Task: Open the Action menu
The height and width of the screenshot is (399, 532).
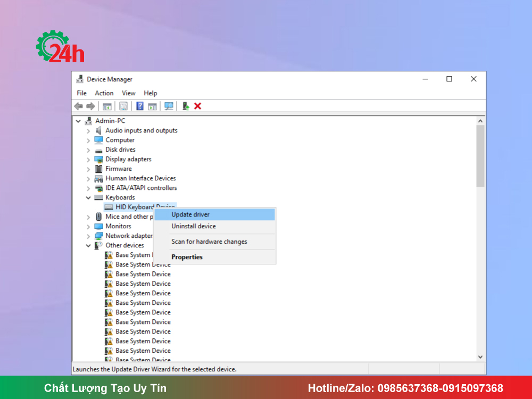Action: click(x=104, y=93)
